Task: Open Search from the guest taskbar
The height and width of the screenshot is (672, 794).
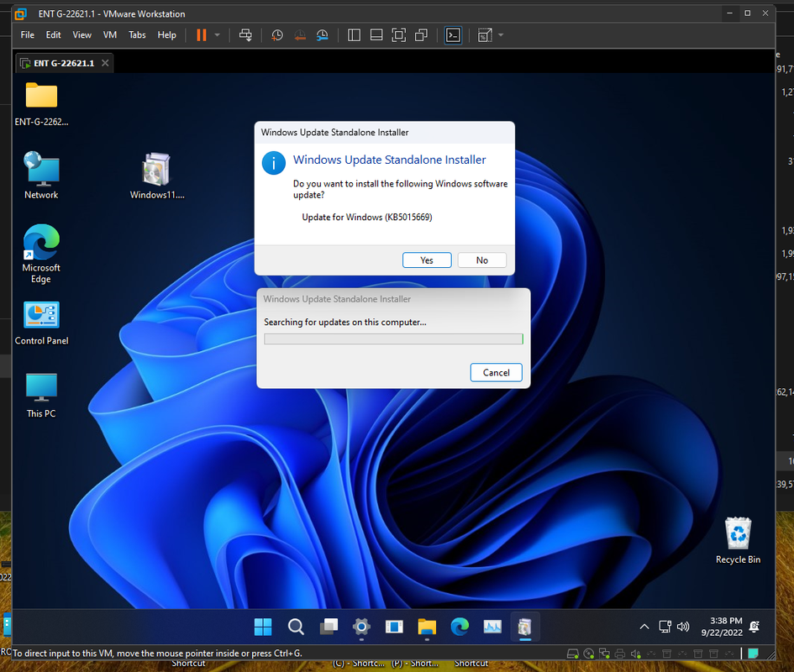Action: [x=296, y=627]
